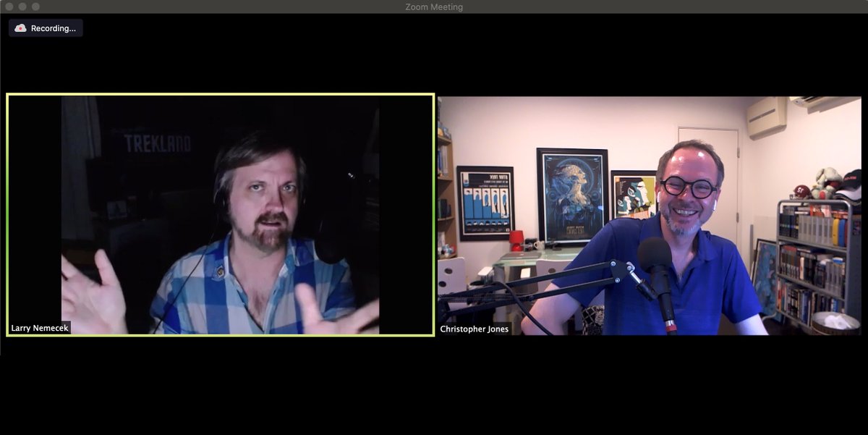Viewport: 868px width, 435px height.
Task: Maximize the Zoom Meeting window
Action: coord(35,7)
